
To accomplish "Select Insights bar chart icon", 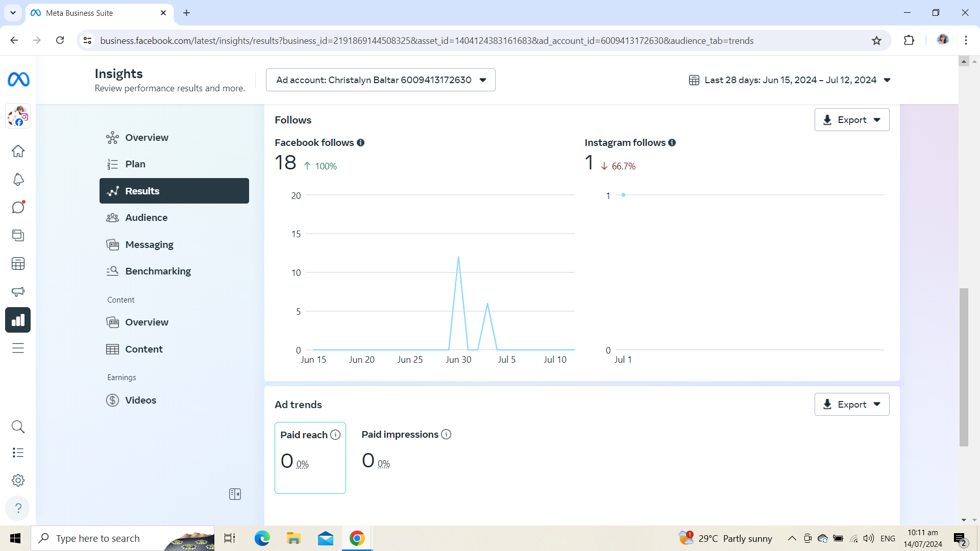I will pos(18,320).
